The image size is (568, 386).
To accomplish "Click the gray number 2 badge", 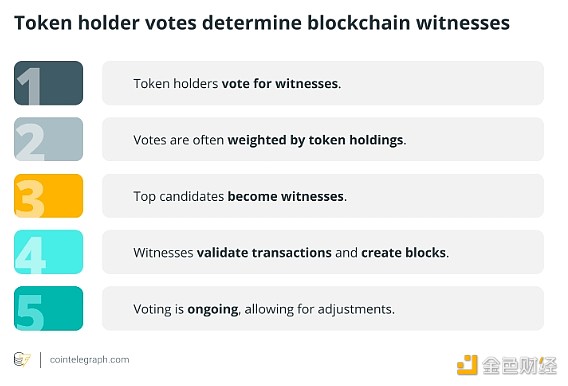I will 49,139.
